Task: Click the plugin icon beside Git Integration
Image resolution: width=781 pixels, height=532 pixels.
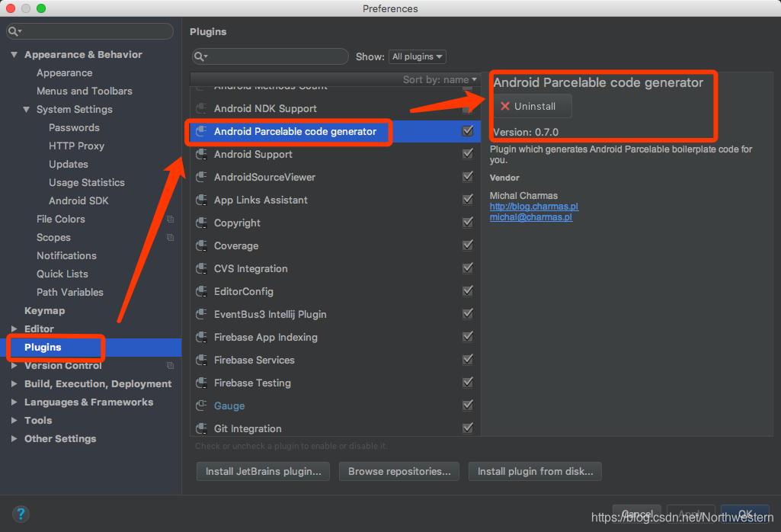Action: tap(201, 429)
